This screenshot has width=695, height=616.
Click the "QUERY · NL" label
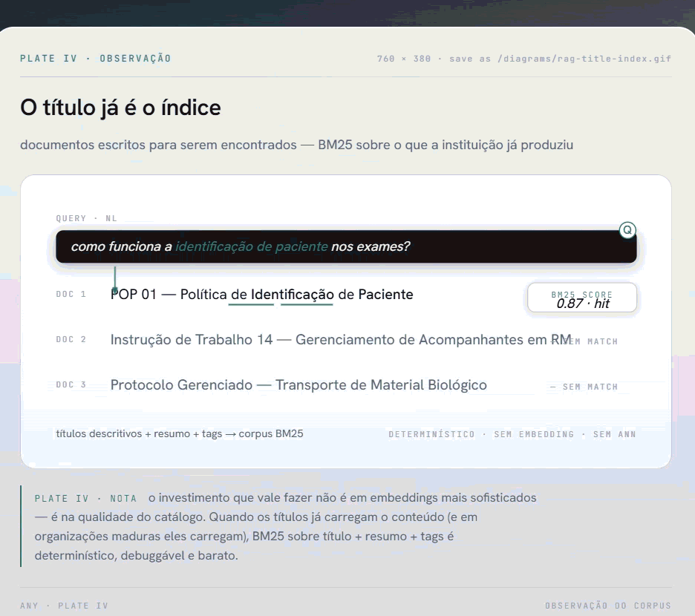pyautogui.click(x=86, y=218)
